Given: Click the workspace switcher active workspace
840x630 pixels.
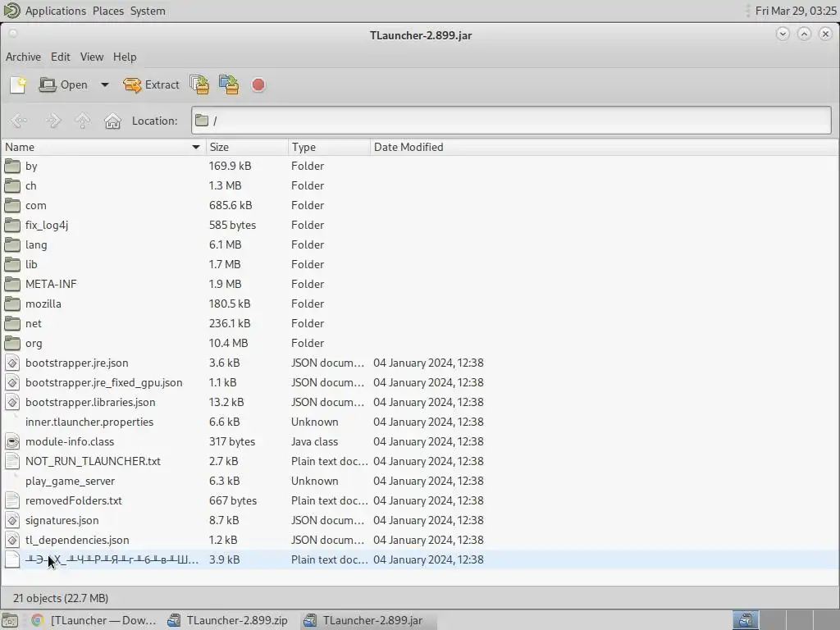Looking at the screenshot, I should [745, 620].
